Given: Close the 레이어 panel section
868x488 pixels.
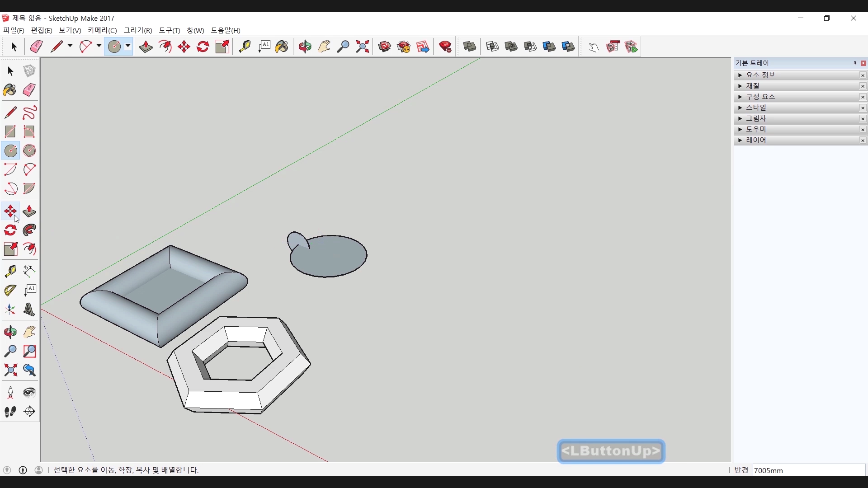Looking at the screenshot, I should (863, 141).
